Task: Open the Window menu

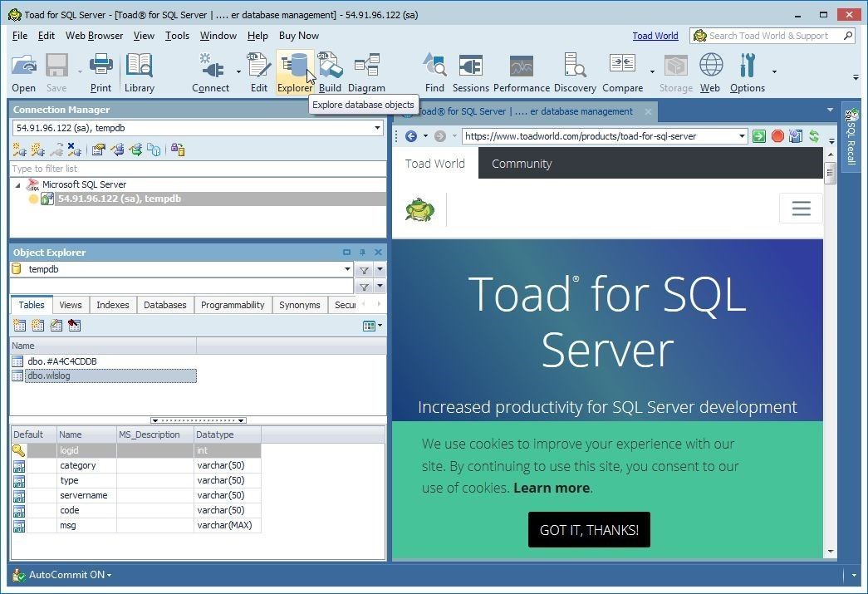Action: coord(218,36)
